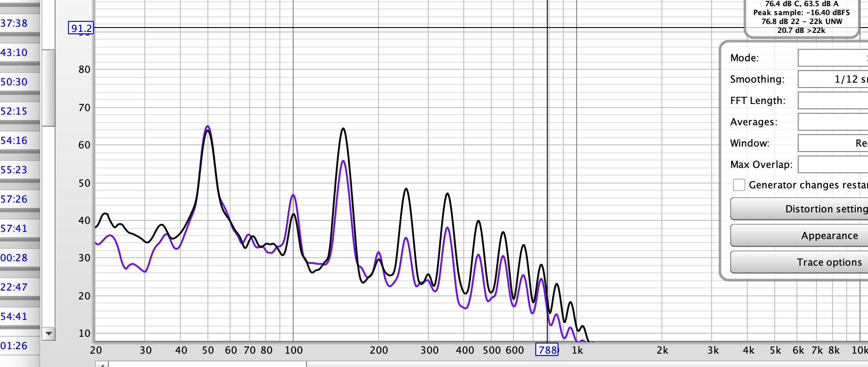Click the Distortion settings button
This screenshot has width=868, height=367.
tap(800, 209)
